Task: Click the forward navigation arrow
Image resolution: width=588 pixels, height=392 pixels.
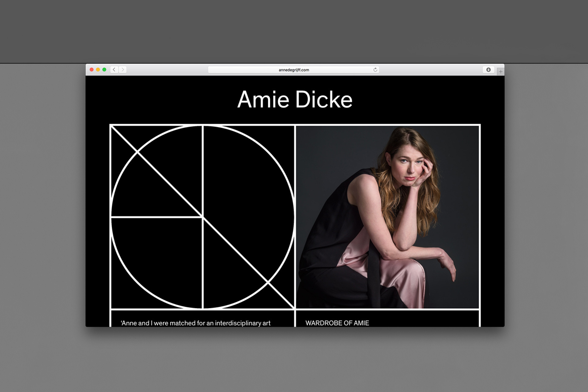Action: tap(123, 70)
